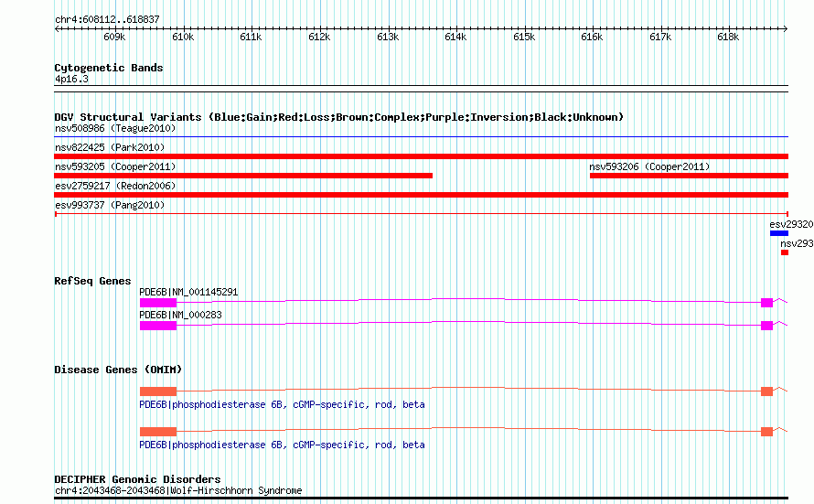Click the nsv822425 (Park2010) variant label
Viewport: 814px width, 504px height.
(110, 147)
